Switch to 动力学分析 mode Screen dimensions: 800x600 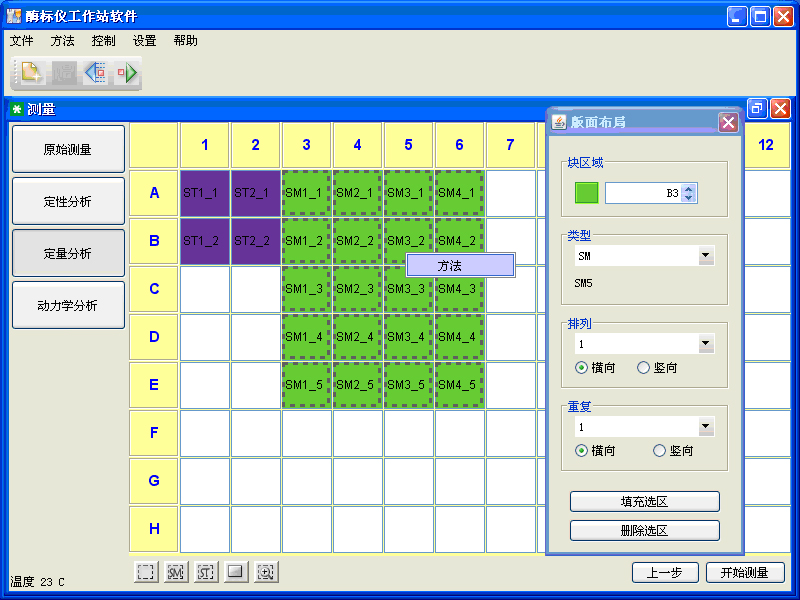click(x=68, y=306)
